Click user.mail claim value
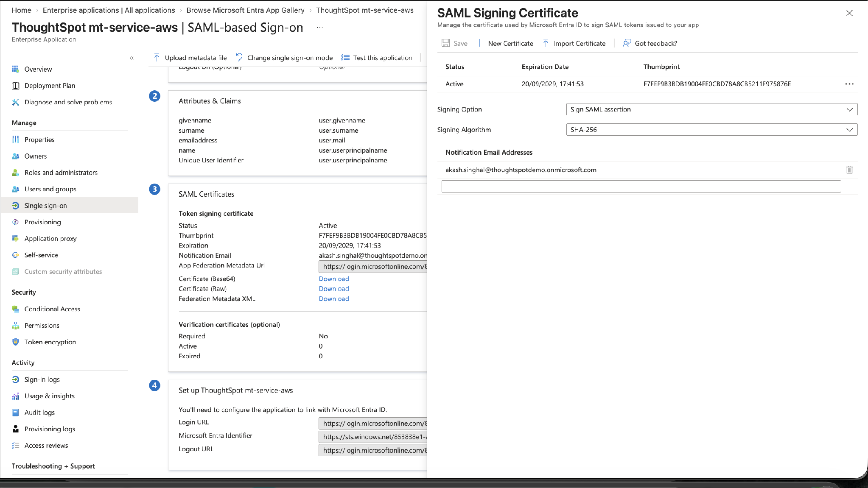 332,140
